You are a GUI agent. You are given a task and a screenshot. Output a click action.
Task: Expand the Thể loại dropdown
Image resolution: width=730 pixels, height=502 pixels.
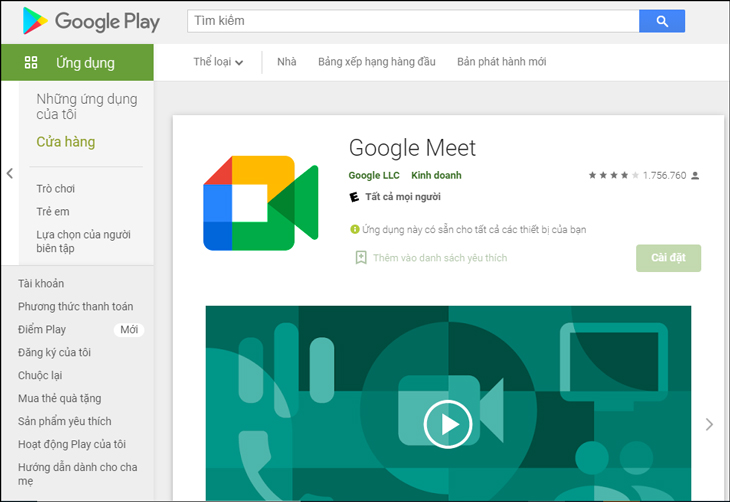[x=218, y=62]
